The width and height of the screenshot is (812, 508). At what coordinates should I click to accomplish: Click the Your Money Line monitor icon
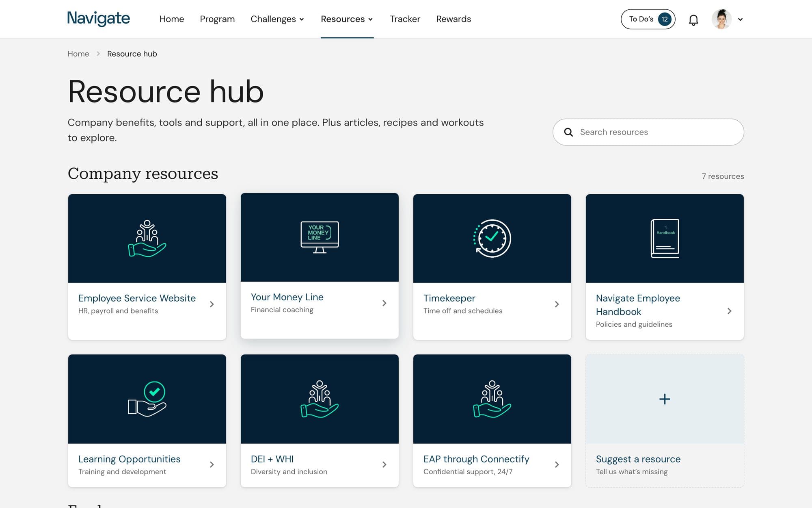[x=320, y=237]
